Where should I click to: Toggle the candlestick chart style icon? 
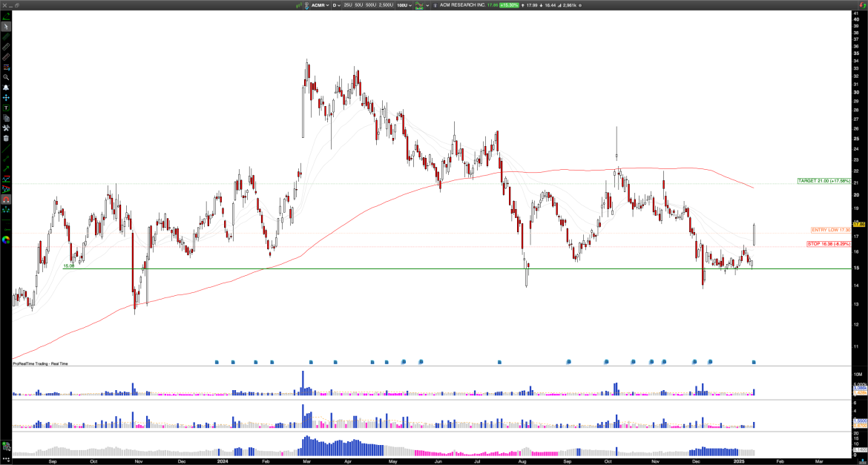(418, 4)
